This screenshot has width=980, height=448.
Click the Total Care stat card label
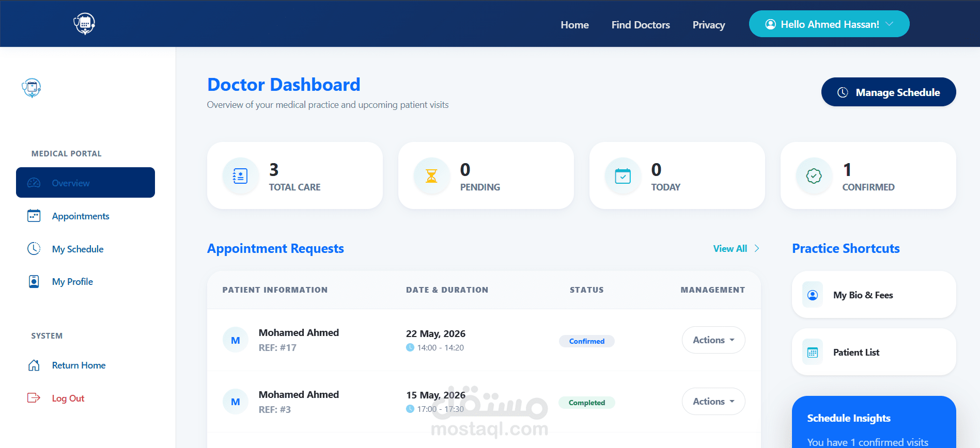(294, 187)
